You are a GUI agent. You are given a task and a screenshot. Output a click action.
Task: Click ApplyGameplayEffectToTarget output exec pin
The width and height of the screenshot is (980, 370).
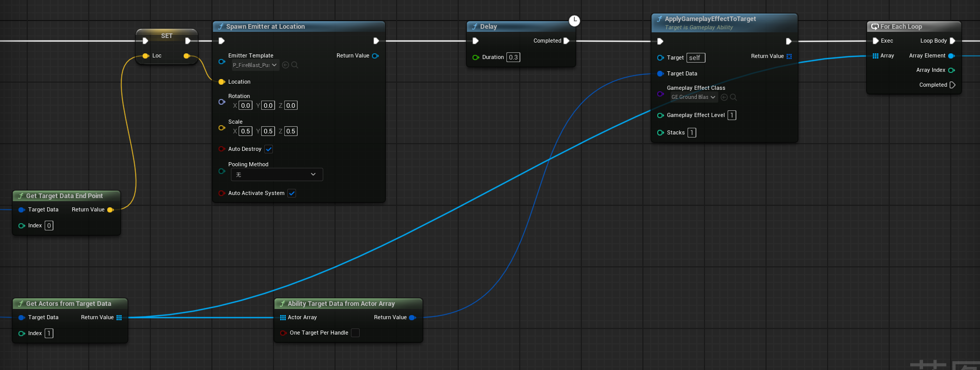[x=789, y=41]
